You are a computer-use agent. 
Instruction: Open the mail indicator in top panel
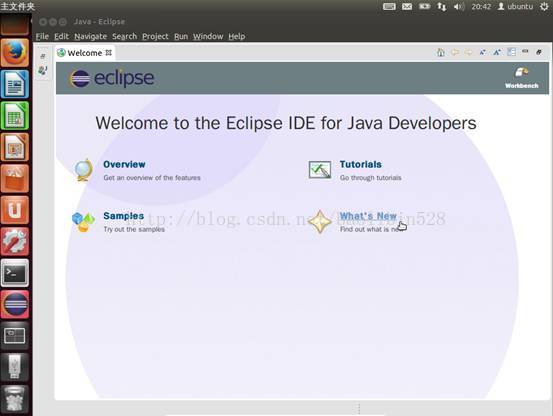point(407,6)
